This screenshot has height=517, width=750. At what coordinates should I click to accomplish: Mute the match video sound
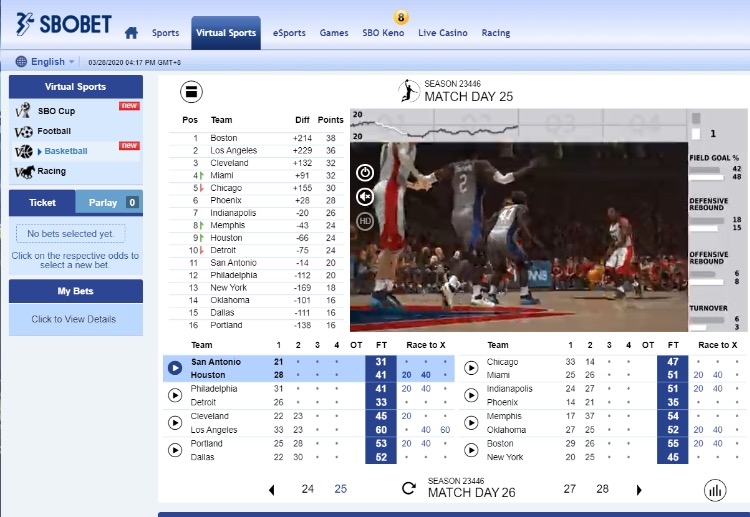tap(365, 196)
